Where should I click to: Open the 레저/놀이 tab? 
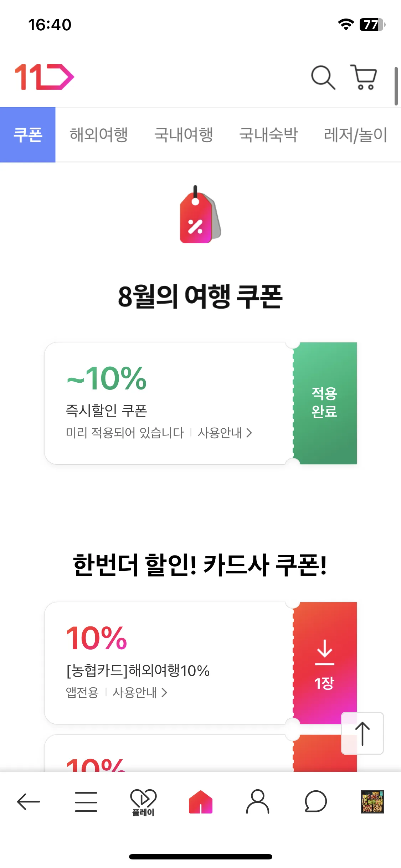[355, 135]
